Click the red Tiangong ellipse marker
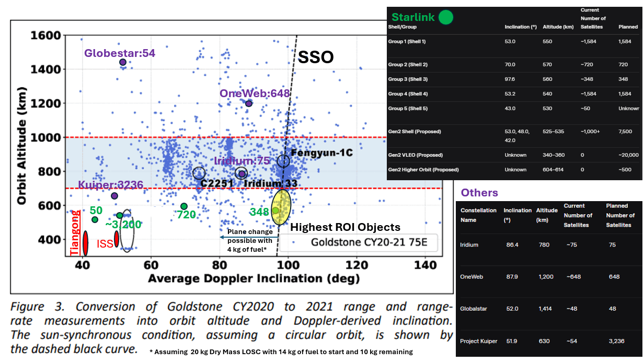Viewport: 644px width, 362px height. (x=85, y=243)
